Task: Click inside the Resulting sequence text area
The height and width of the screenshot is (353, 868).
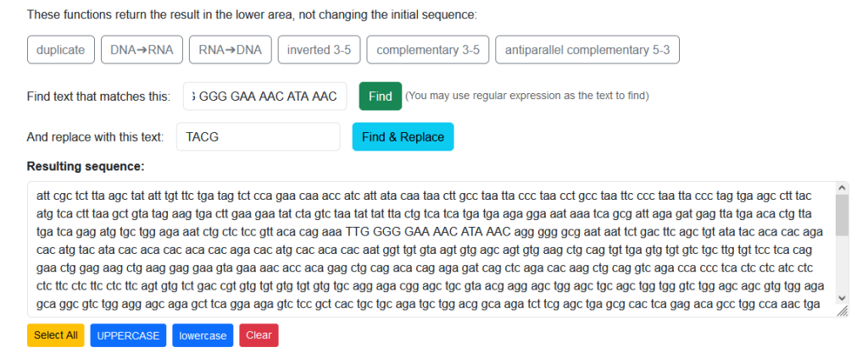Action: click(431, 249)
